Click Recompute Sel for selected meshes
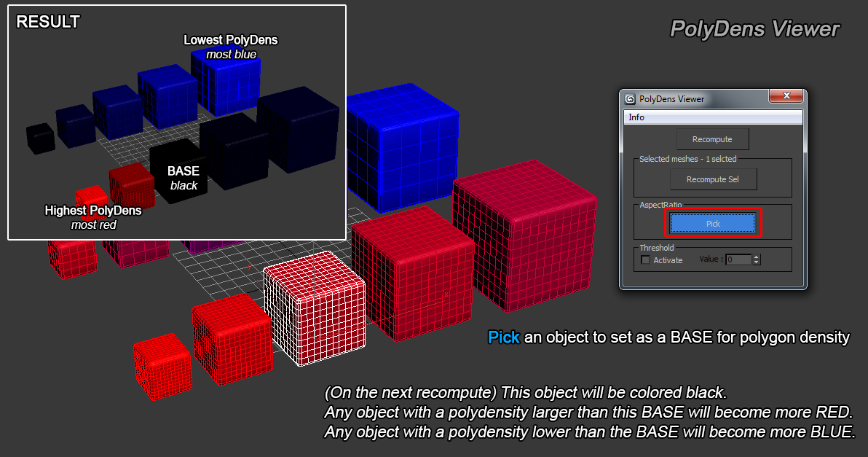The width and height of the screenshot is (868, 457). [712, 179]
